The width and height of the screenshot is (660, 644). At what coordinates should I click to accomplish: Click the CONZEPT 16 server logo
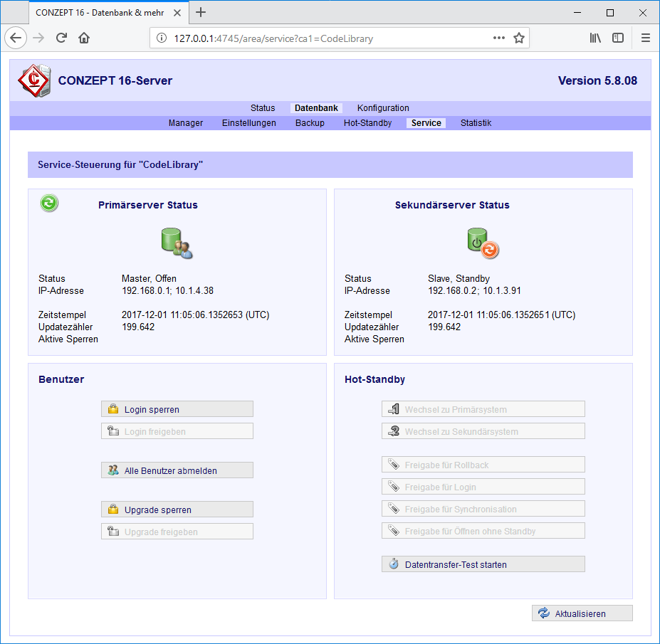click(34, 80)
